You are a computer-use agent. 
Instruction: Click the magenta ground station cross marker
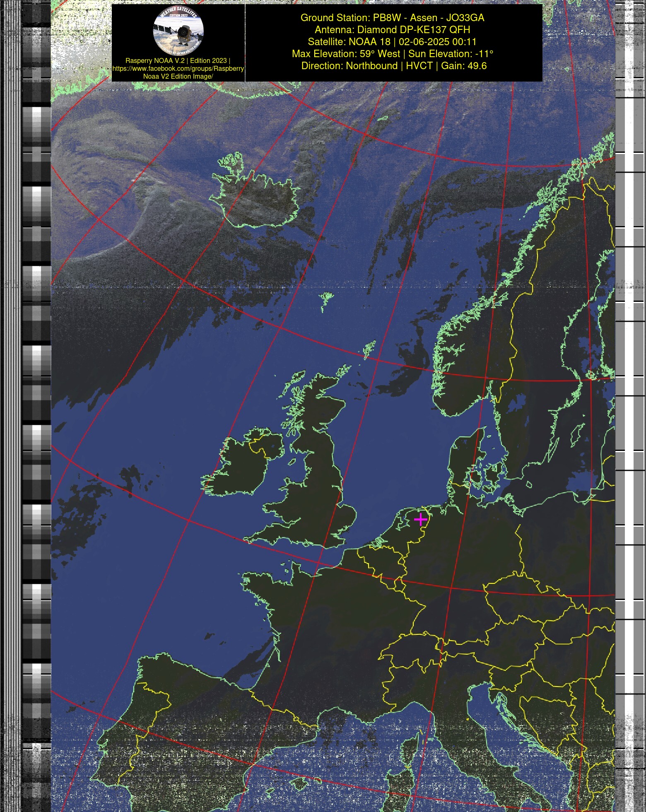click(420, 519)
